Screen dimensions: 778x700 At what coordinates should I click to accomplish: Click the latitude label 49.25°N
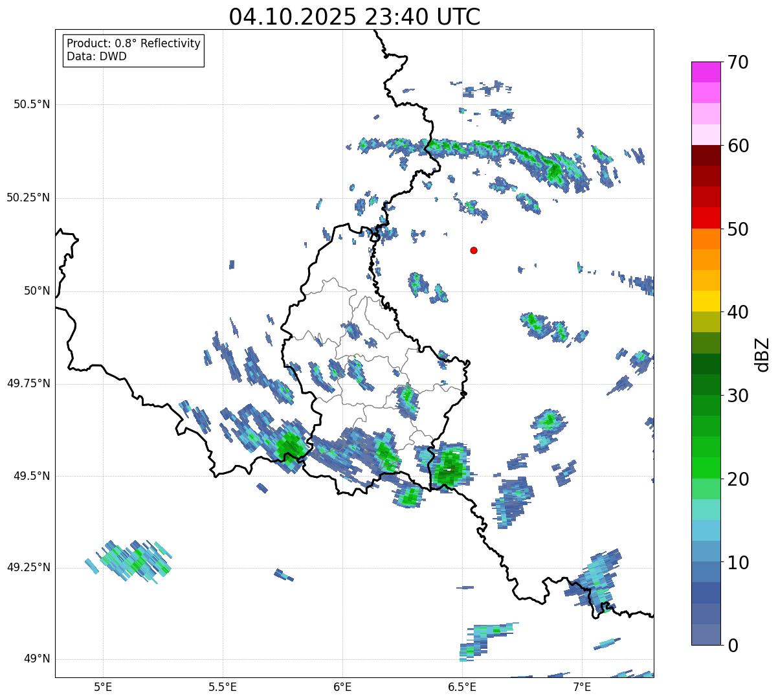(28, 568)
